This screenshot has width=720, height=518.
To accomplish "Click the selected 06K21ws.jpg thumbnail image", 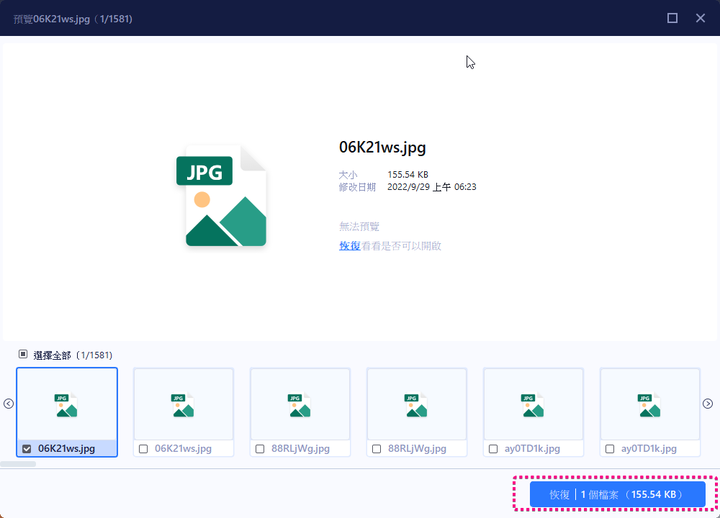I will click(x=67, y=404).
